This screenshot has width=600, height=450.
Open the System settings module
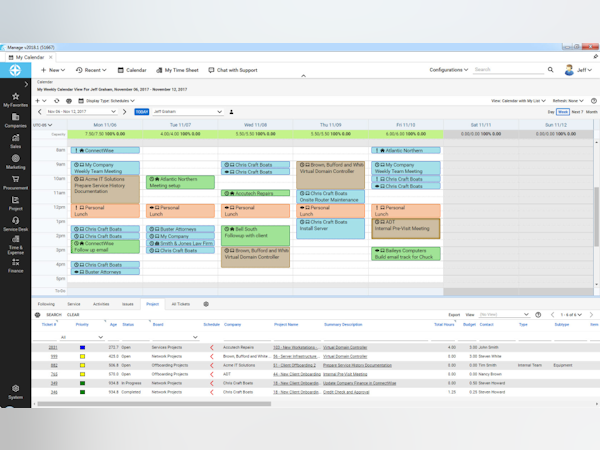15,392
